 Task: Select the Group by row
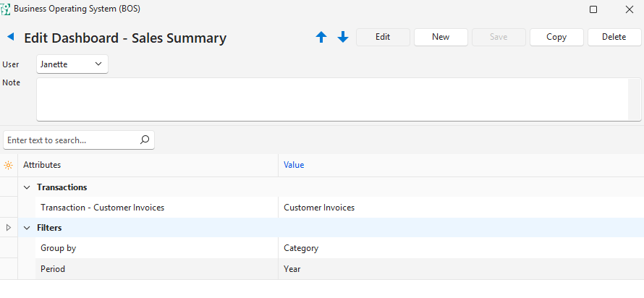click(x=145, y=248)
